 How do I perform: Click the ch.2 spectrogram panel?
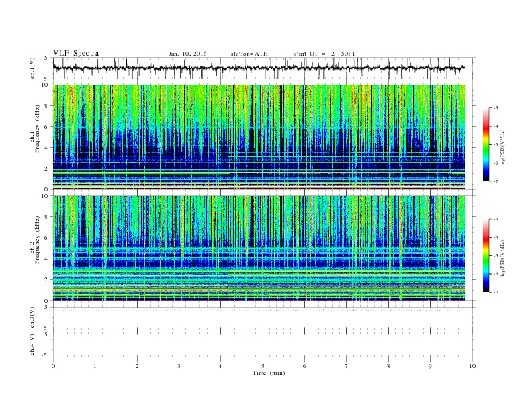pos(259,248)
